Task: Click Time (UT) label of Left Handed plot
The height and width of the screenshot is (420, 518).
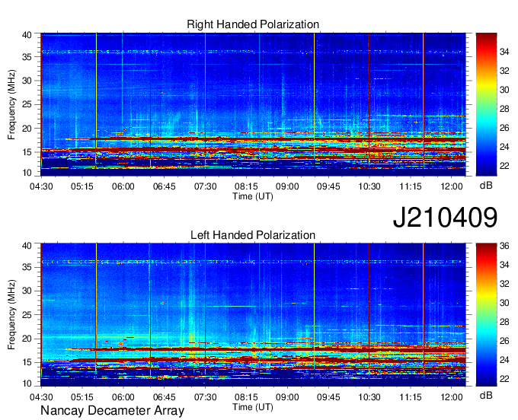Action: (253, 407)
